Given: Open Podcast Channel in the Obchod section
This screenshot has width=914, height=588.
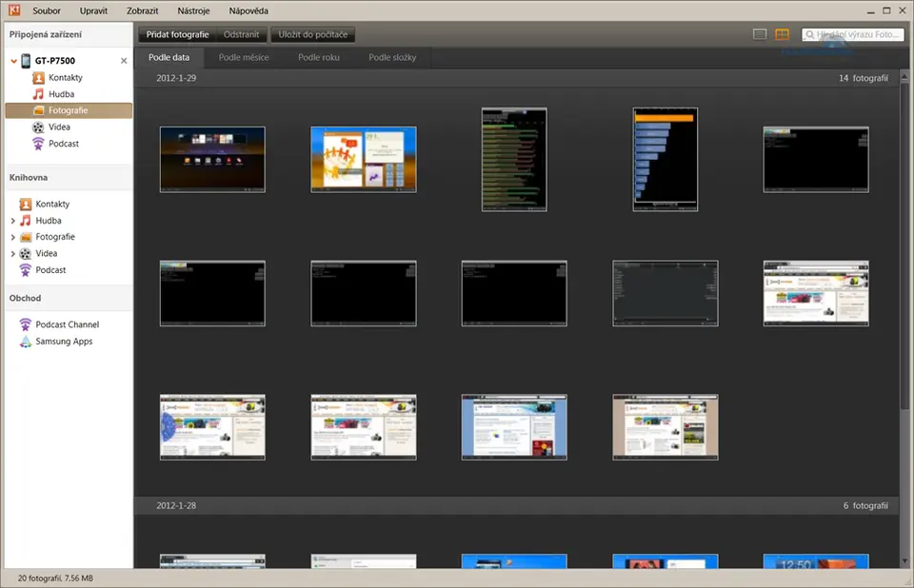Looking at the screenshot, I should (x=67, y=324).
